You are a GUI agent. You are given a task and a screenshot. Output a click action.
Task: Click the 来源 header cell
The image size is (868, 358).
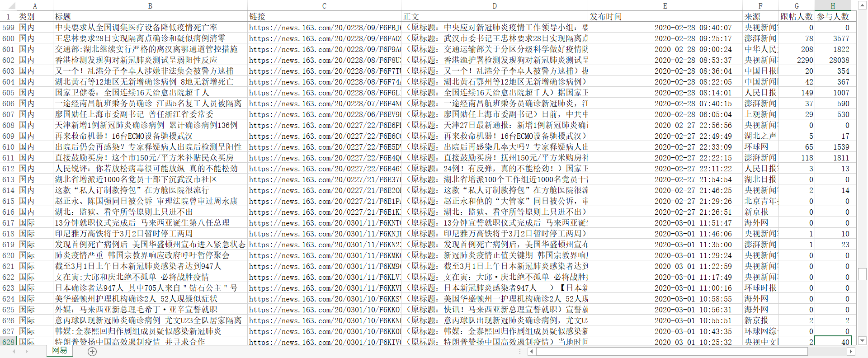[x=760, y=17]
